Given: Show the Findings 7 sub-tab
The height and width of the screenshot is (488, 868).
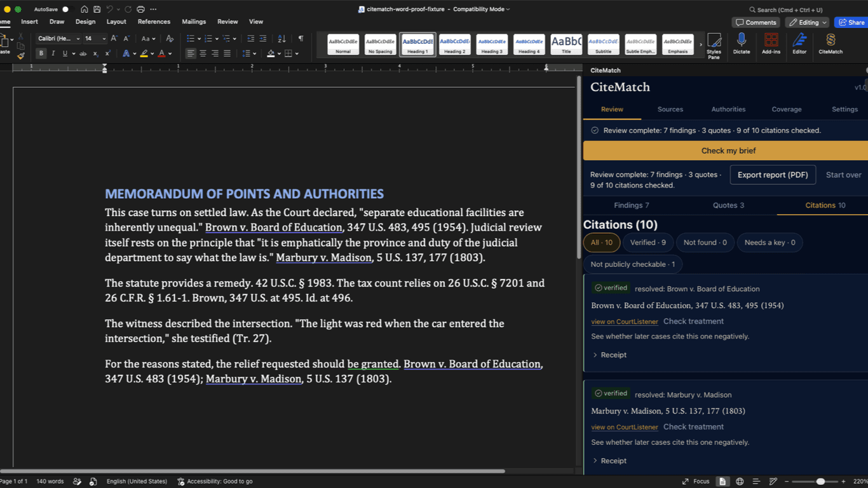Looking at the screenshot, I should point(631,205).
